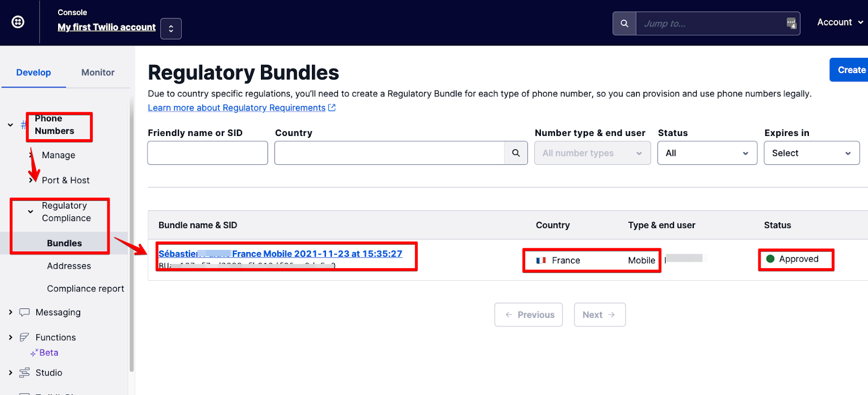Viewport: 868px width, 395px height.
Task: Open Messaging in the sidebar
Action: coord(58,313)
